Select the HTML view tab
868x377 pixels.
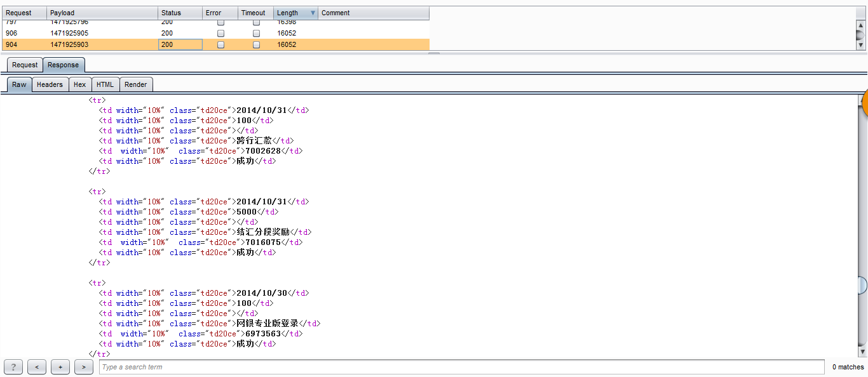coord(105,84)
